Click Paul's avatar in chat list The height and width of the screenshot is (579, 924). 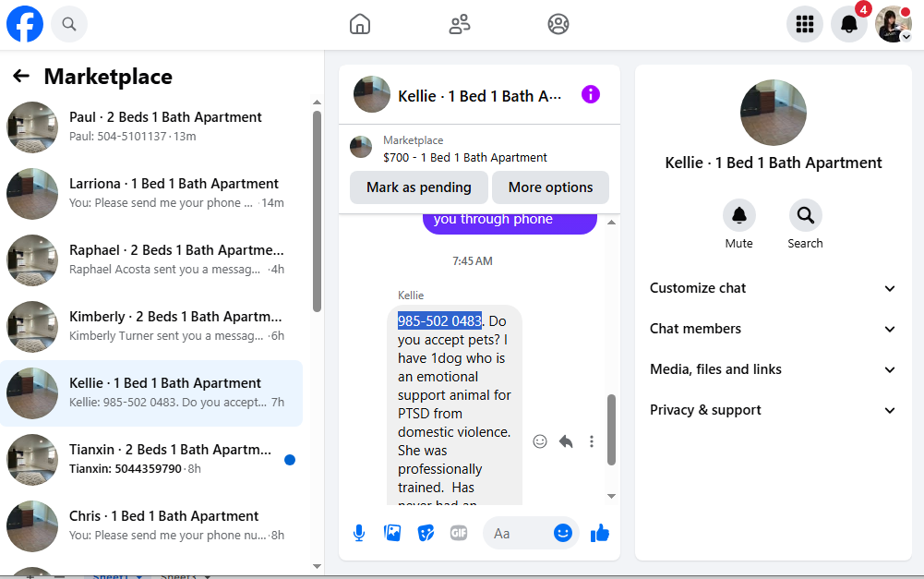pyautogui.click(x=32, y=127)
